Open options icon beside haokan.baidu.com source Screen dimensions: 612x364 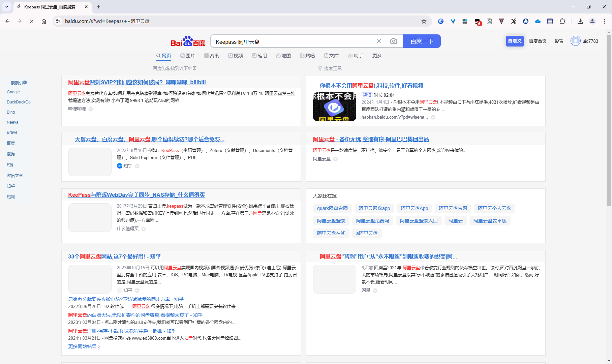point(433,117)
